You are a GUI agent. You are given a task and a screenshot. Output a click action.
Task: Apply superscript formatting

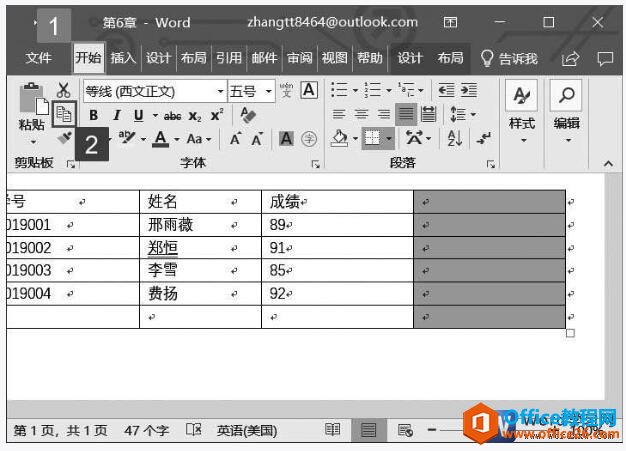[216, 115]
